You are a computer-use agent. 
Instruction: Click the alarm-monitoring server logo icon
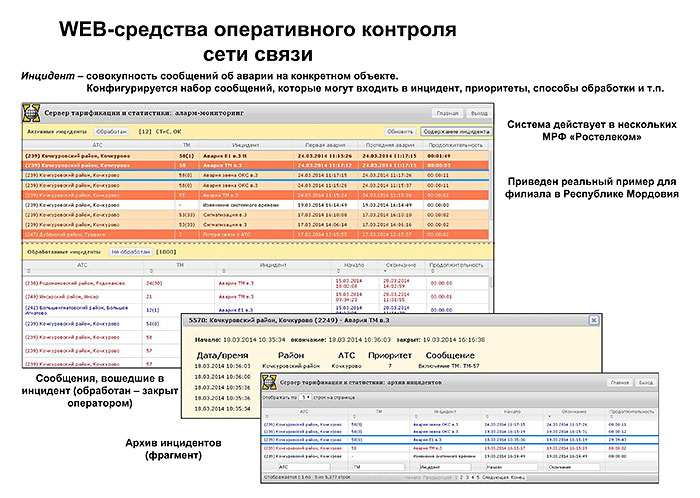31,113
